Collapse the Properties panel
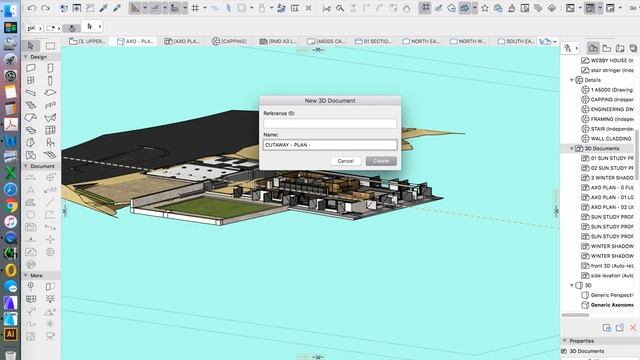Screen dimensions: 640x360 tap(565, 341)
